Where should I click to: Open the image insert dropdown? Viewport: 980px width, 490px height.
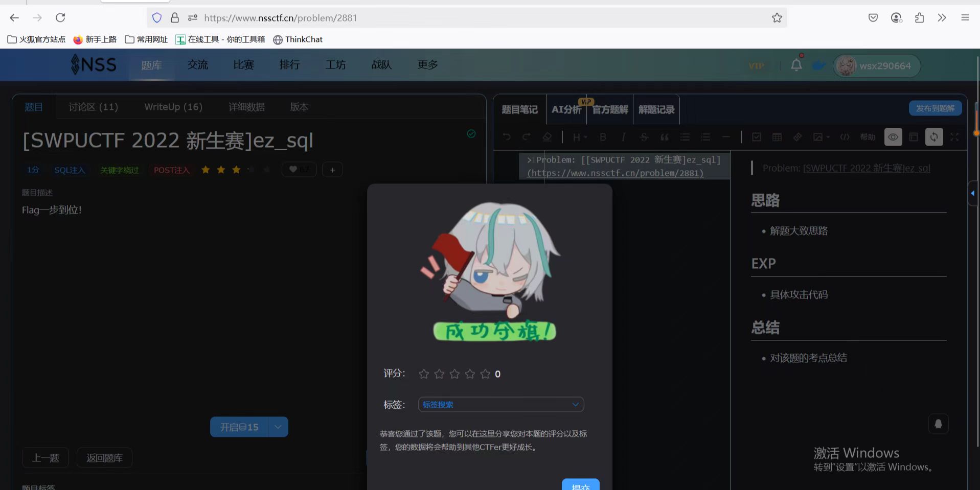(x=821, y=137)
